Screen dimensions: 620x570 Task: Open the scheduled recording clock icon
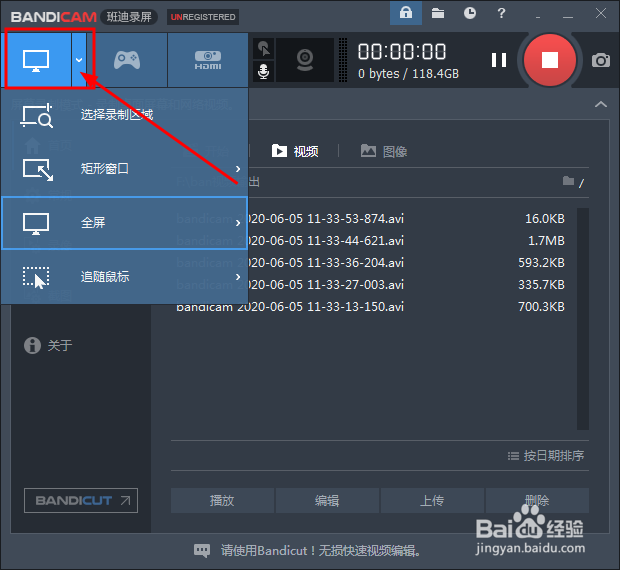click(x=470, y=13)
